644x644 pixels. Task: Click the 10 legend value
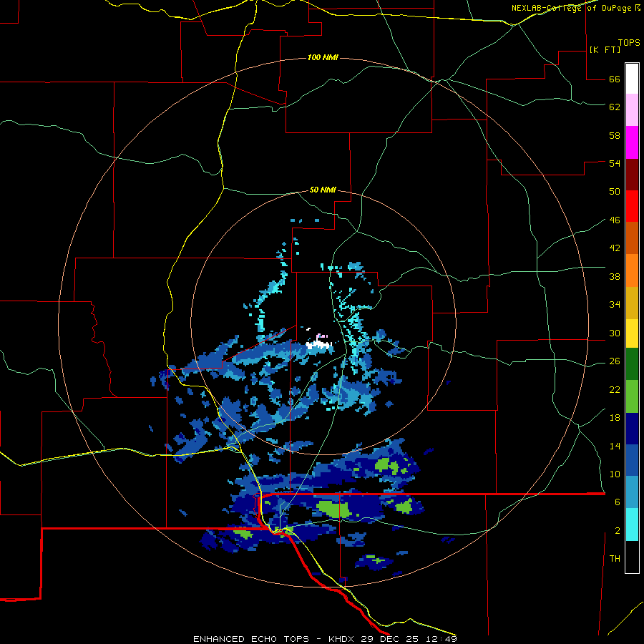[615, 474]
